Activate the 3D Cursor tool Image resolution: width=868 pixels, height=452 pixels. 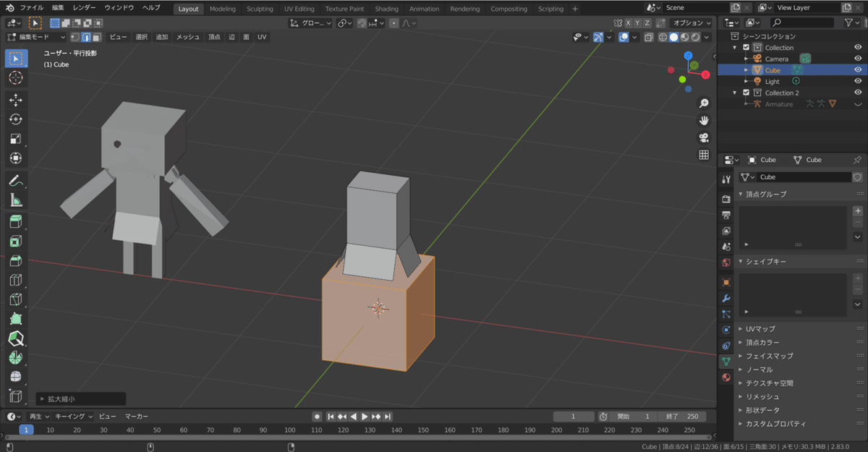pos(16,77)
